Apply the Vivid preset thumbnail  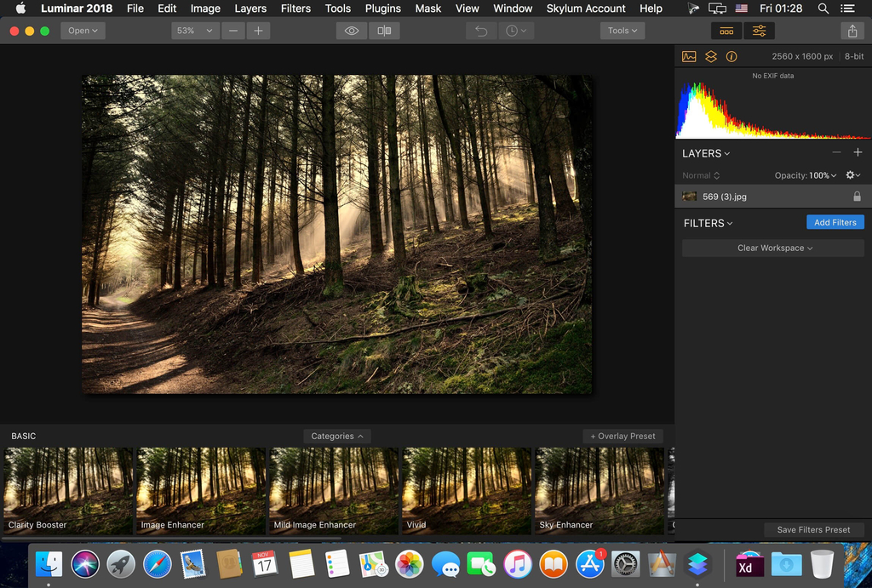tap(466, 490)
